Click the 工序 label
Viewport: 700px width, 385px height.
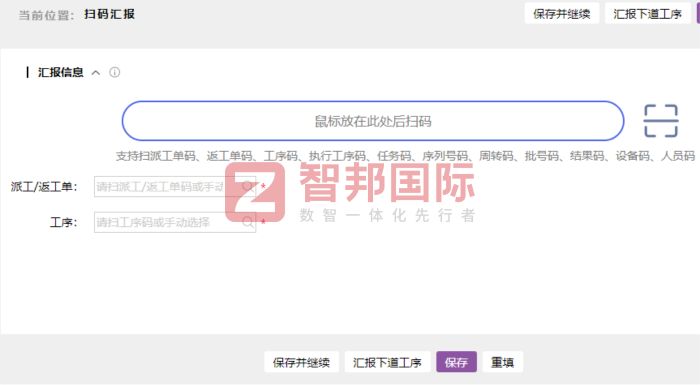(x=63, y=222)
